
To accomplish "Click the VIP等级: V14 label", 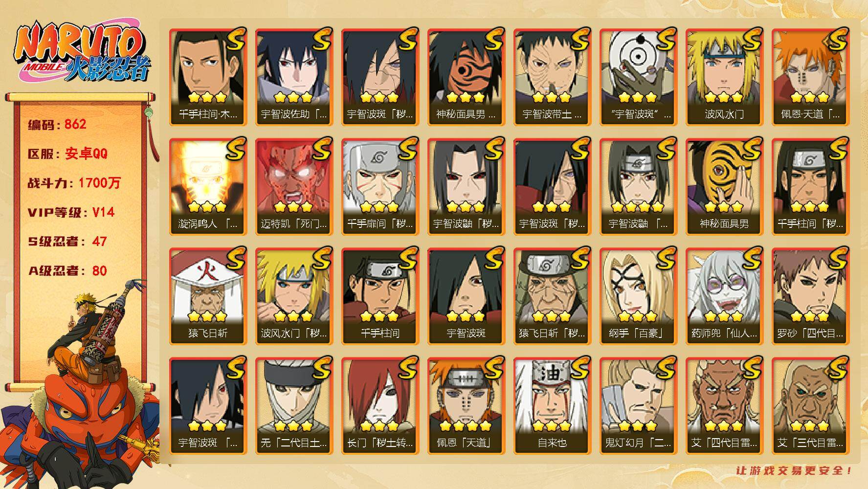I will point(71,212).
